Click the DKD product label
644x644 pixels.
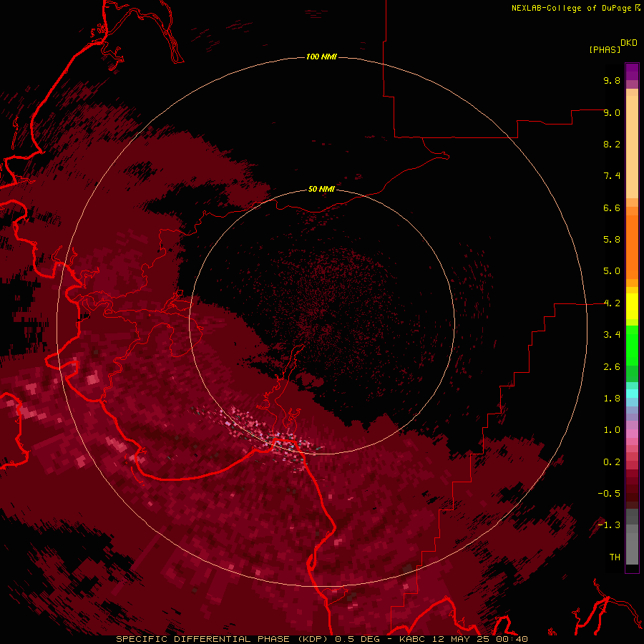point(629,43)
